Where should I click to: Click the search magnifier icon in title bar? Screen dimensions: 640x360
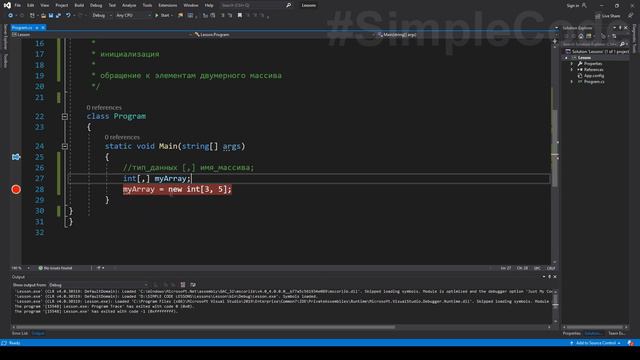click(x=289, y=5)
